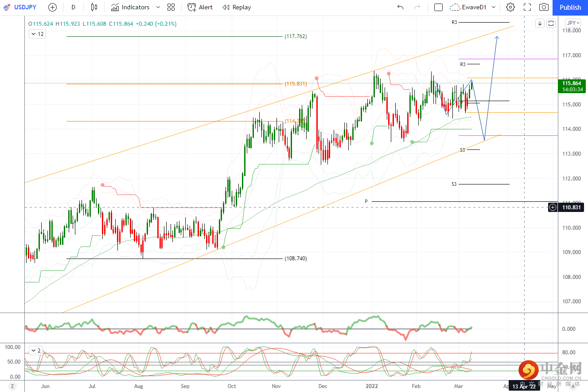Click the plus button at price 110.831
Viewport: 588px width, 392px height.
coord(553,207)
